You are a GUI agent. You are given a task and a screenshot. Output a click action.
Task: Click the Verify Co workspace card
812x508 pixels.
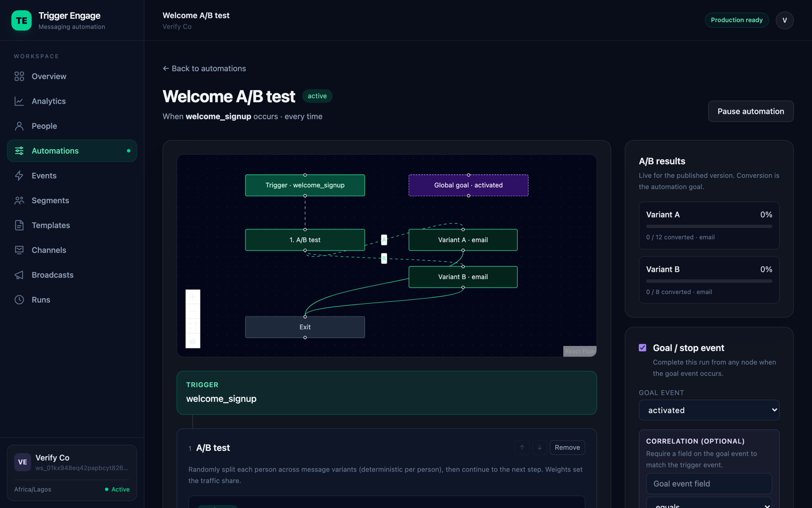pos(72,473)
